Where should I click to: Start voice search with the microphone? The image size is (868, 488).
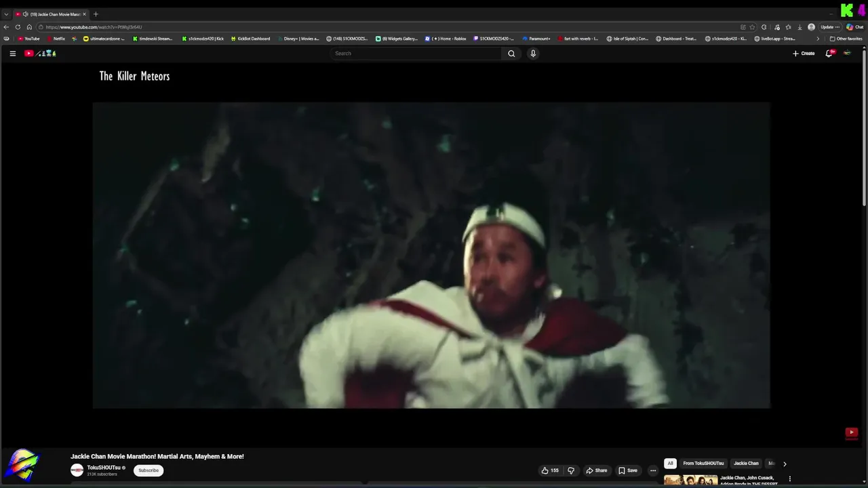(x=533, y=54)
